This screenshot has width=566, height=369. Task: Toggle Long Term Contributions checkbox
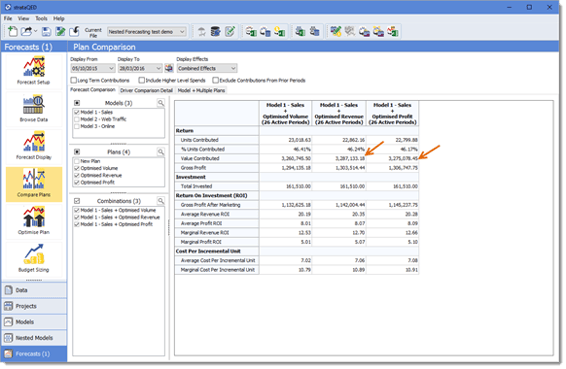[x=74, y=80]
